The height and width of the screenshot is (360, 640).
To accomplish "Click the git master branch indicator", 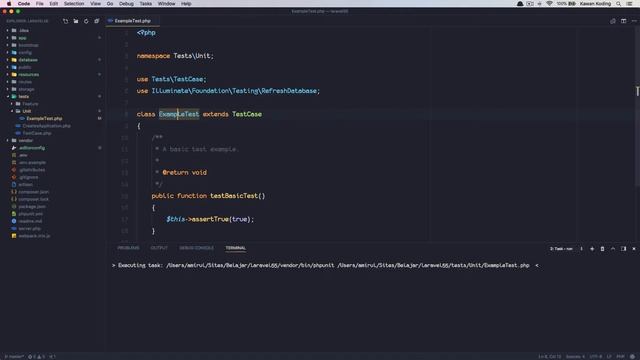I will tap(14, 357).
